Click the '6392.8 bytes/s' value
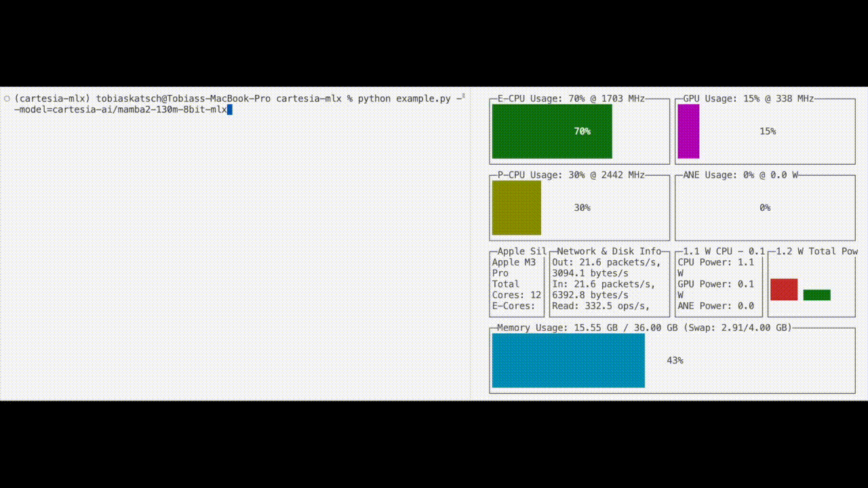The image size is (868, 488). click(x=590, y=295)
